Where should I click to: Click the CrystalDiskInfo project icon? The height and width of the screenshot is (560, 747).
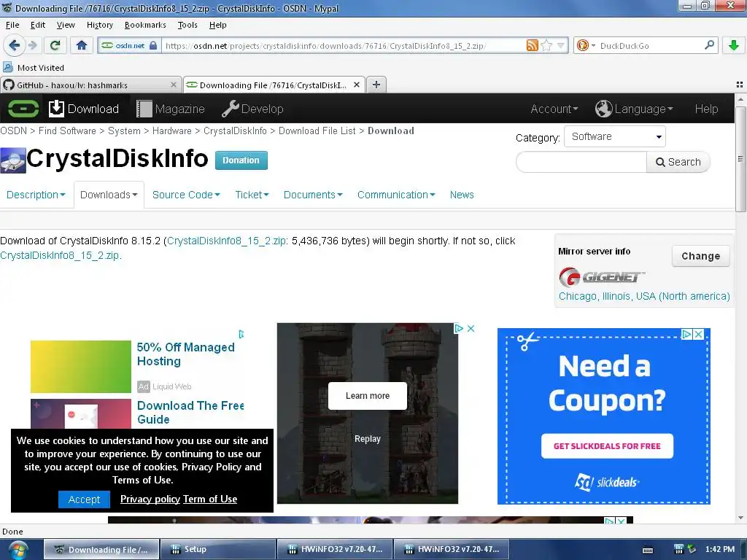point(13,160)
